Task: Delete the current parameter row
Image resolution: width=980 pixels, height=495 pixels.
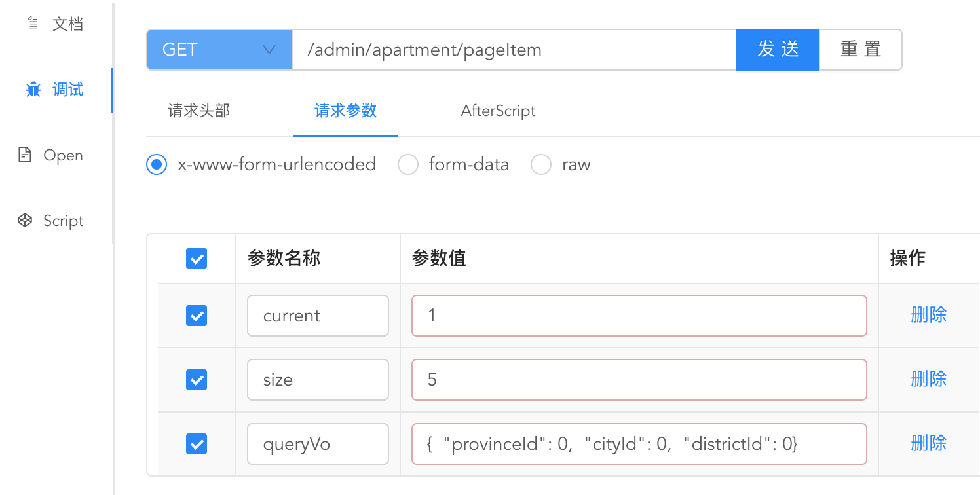Action: click(928, 315)
